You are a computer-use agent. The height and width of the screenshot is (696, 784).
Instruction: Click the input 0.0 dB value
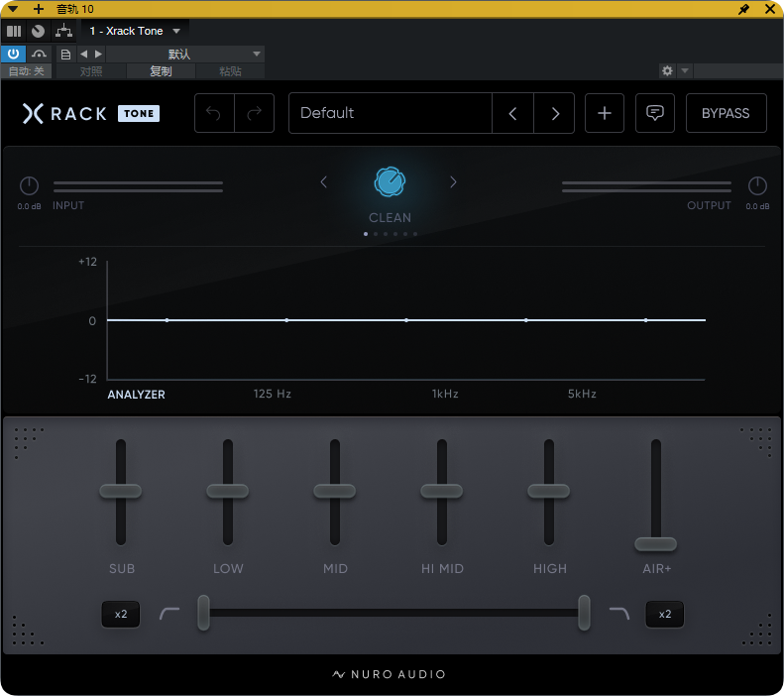(29, 206)
